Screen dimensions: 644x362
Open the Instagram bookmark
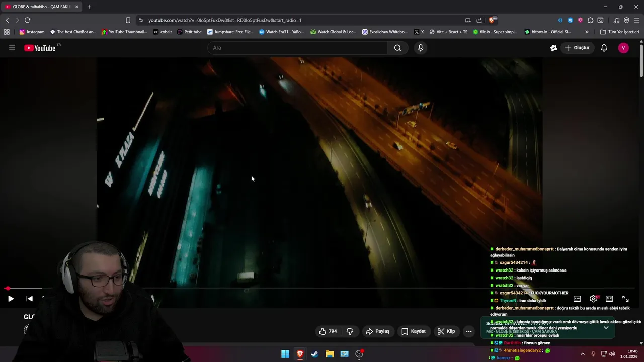click(x=32, y=32)
